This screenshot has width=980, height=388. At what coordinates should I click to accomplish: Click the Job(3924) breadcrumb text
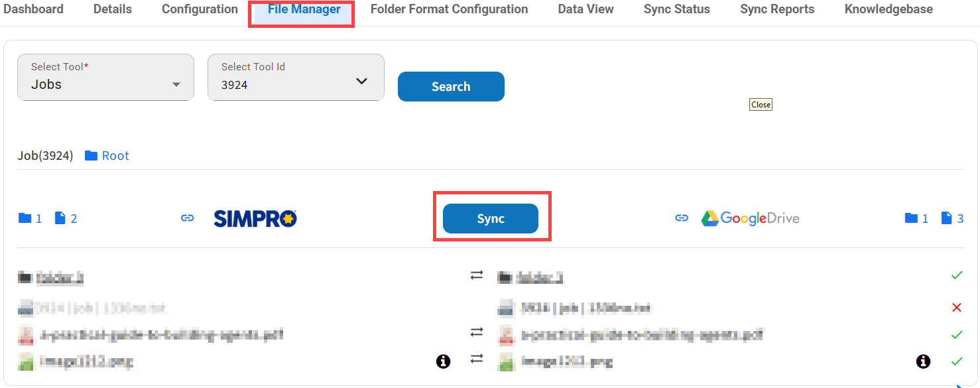[45, 156]
